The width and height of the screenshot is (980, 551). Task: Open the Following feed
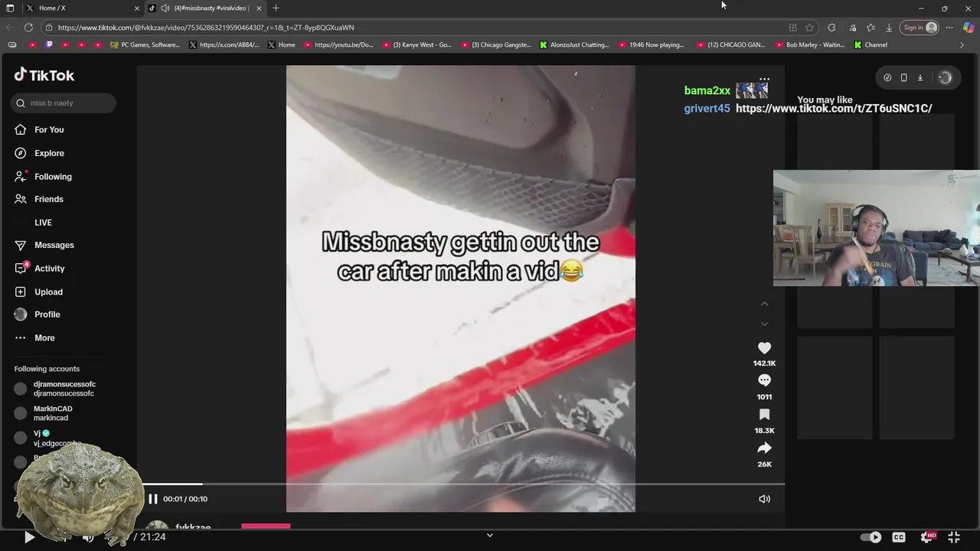[43, 177]
